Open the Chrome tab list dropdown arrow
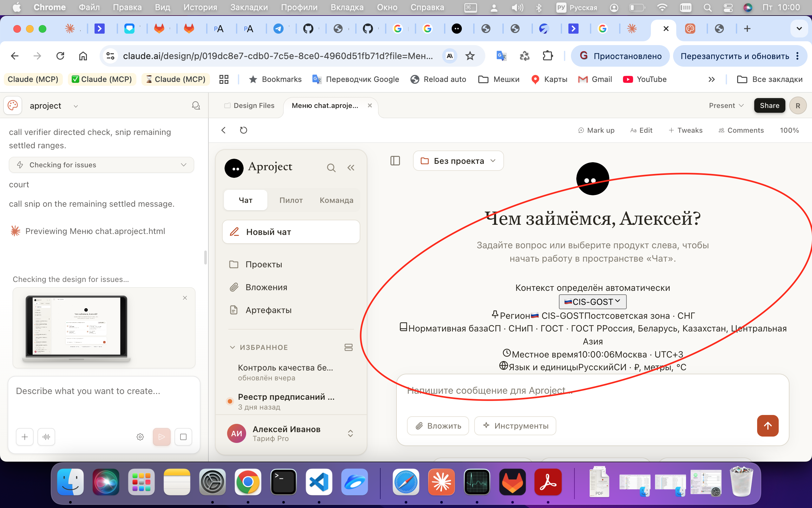 [x=799, y=29]
